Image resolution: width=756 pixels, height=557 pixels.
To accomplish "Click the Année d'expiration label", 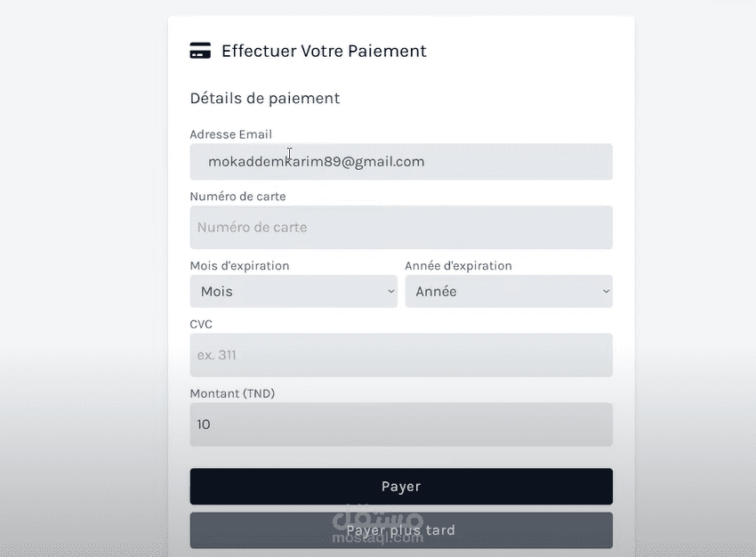I will [458, 265].
